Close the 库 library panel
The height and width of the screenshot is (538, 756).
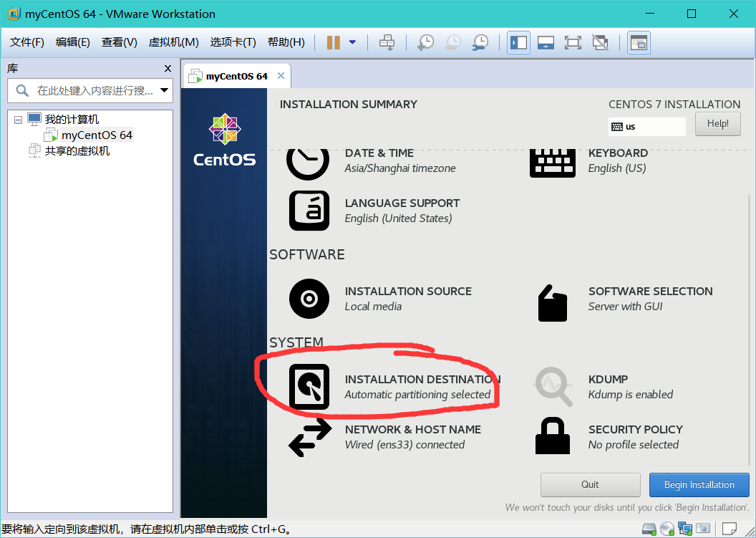pos(168,69)
